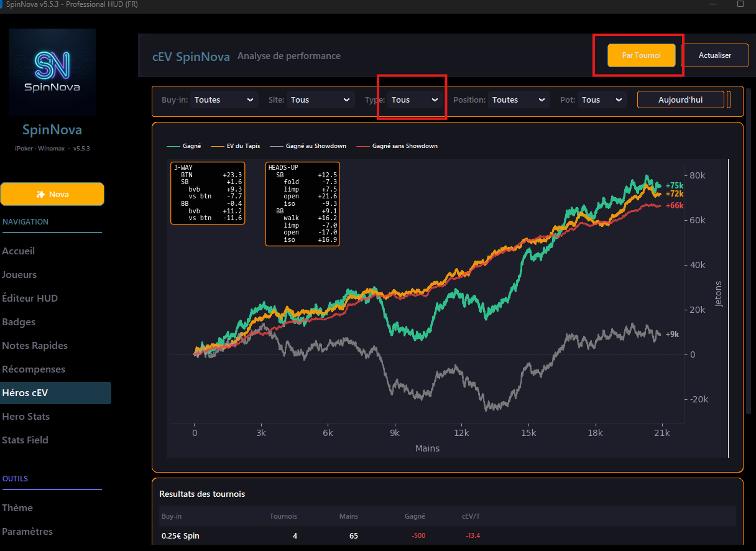Open Notes Rapides section
This screenshot has height=551, width=756.
tap(35, 346)
